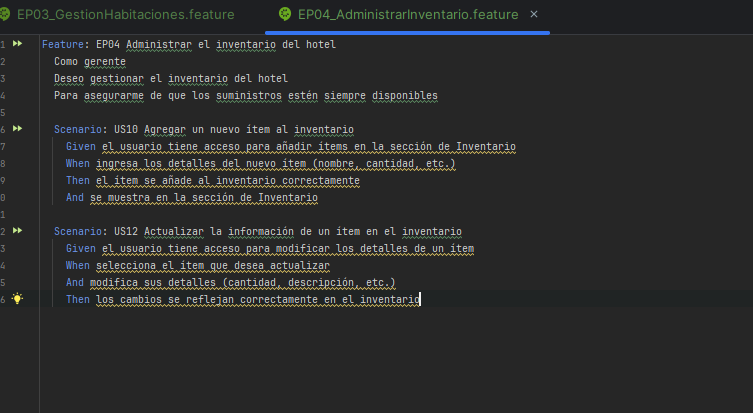753x413 pixels.
Task: Click the word 'suministros' on the 'Para asegurarme' line
Action: point(249,96)
